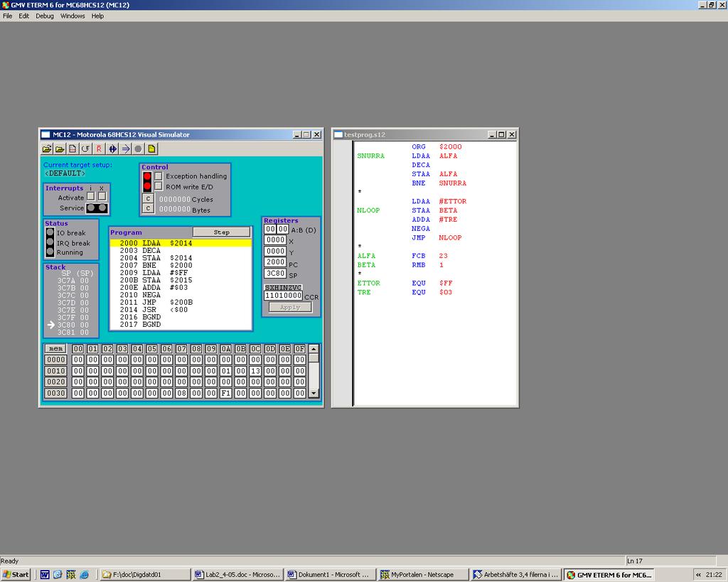
Task: Open Internet Explorer from quick launch
Action: click(x=84, y=575)
